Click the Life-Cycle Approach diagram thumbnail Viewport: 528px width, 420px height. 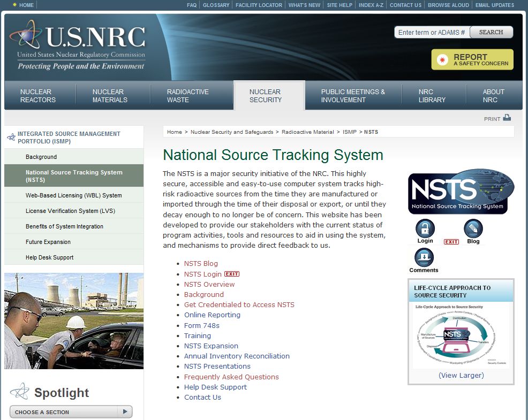pyautogui.click(x=461, y=335)
